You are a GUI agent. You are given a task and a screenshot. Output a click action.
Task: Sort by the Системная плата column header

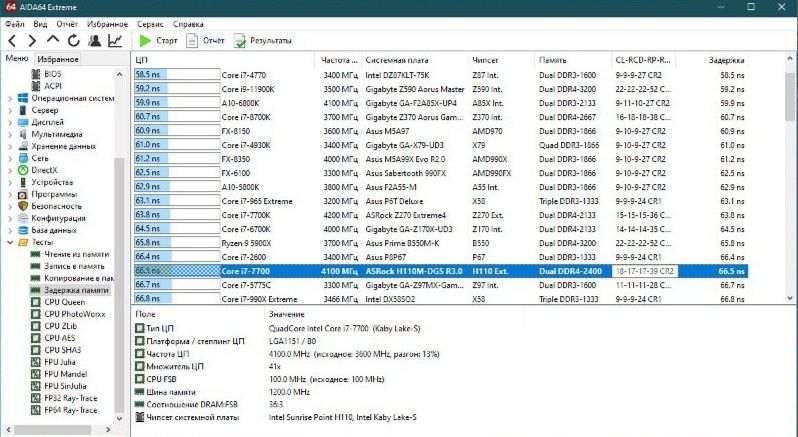coord(415,60)
